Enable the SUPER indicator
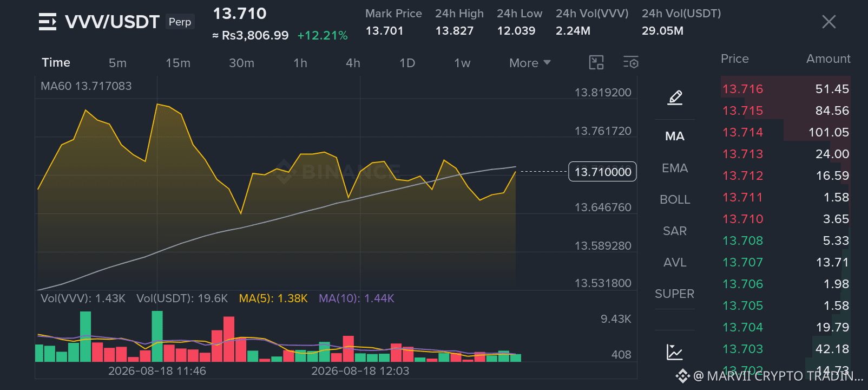 (674, 294)
